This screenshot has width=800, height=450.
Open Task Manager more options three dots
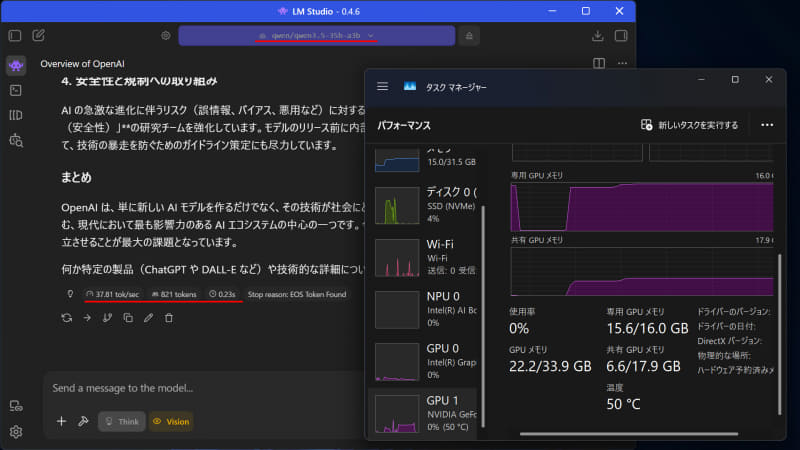click(x=767, y=125)
